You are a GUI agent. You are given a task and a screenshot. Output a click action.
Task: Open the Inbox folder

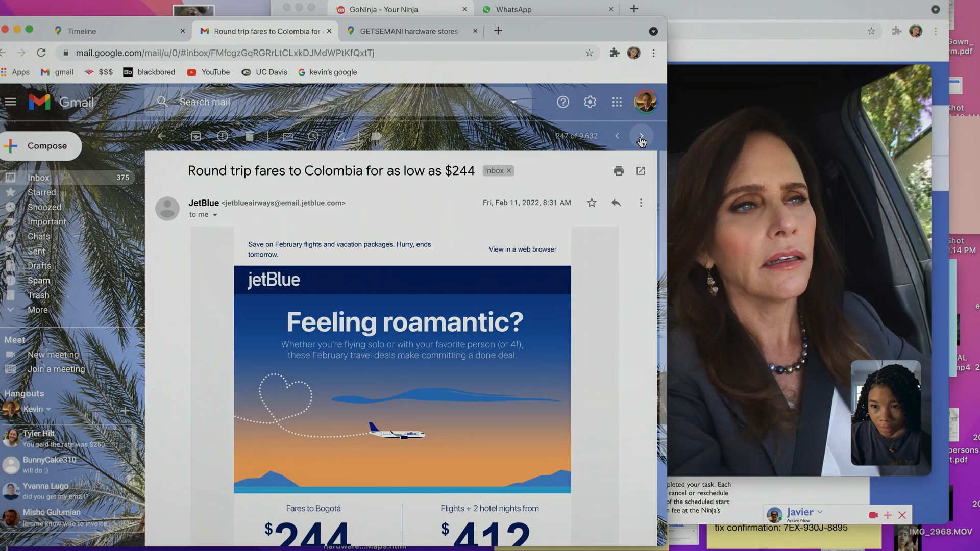pyautogui.click(x=67, y=178)
